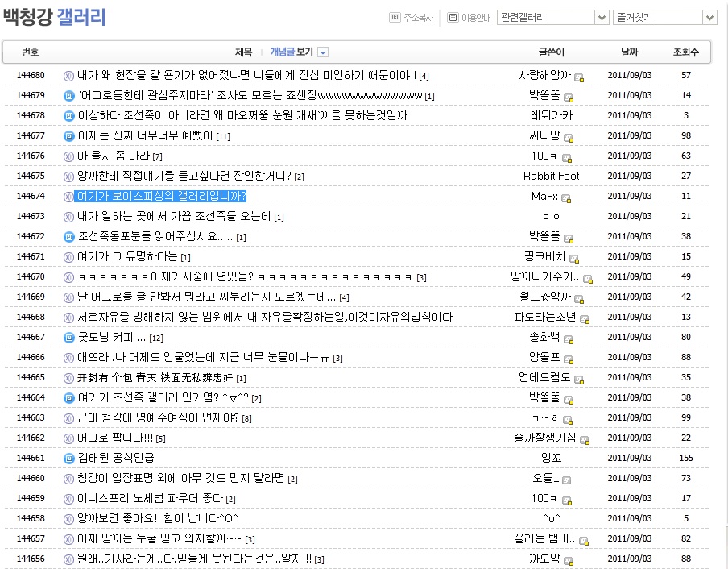Click gallog icon next to Ma-x
Screen dimensions: 728x569
566,198
